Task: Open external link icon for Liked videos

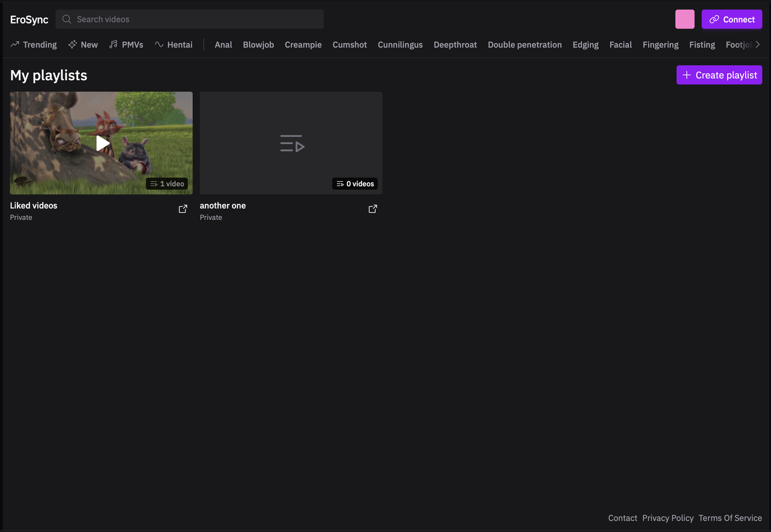Action: click(x=183, y=209)
